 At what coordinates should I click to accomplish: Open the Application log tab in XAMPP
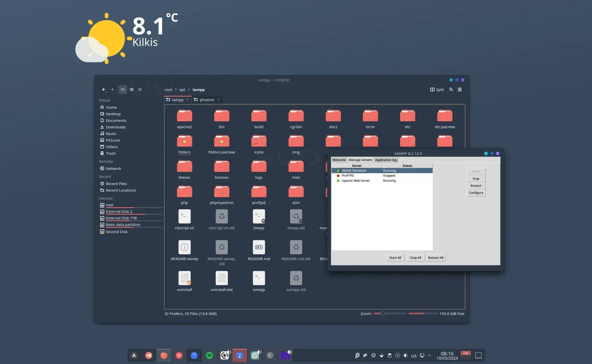[x=386, y=160]
